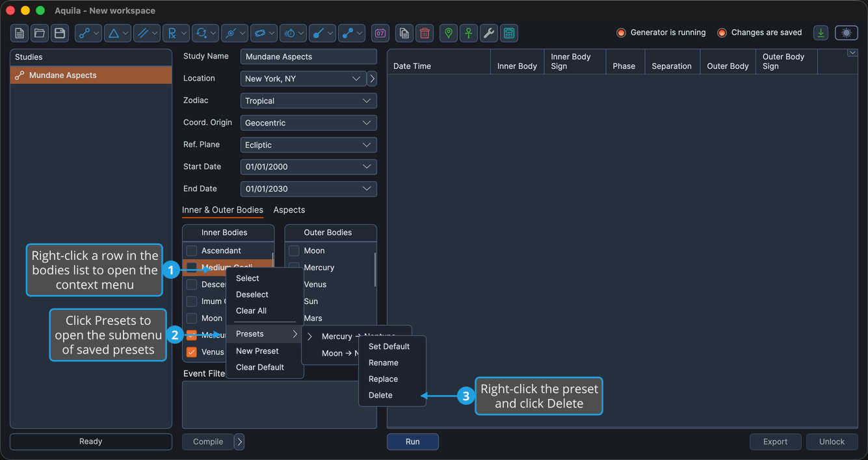Open the End Date picker 01/01/2030
The height and width of the screenshot is (460, 868).
click(309, 189)
